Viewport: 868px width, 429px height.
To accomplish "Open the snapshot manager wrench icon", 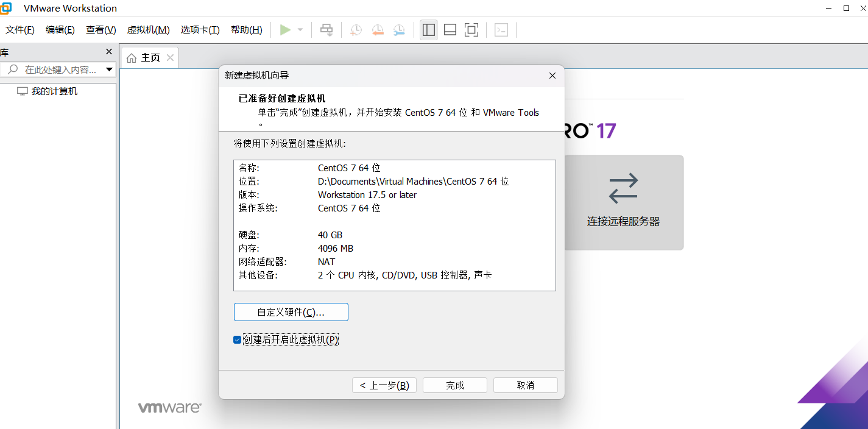I will (x=399, y=30).
